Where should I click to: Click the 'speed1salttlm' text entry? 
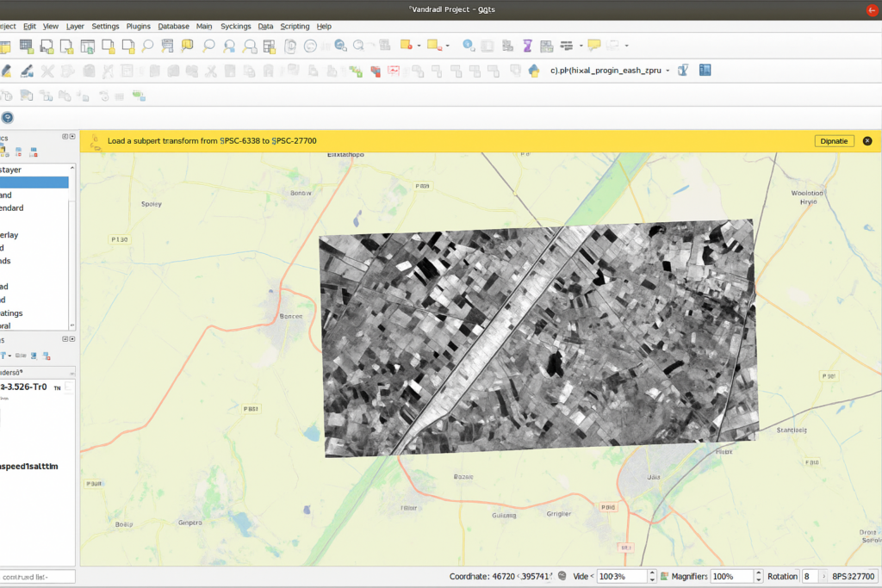tap(29, 467)
